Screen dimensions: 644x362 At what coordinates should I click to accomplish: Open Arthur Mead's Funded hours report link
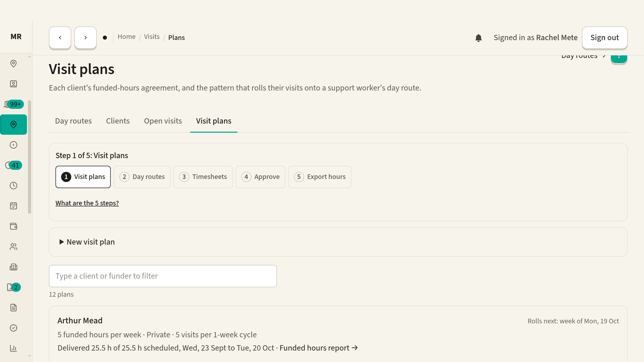[x=319, y=348]
